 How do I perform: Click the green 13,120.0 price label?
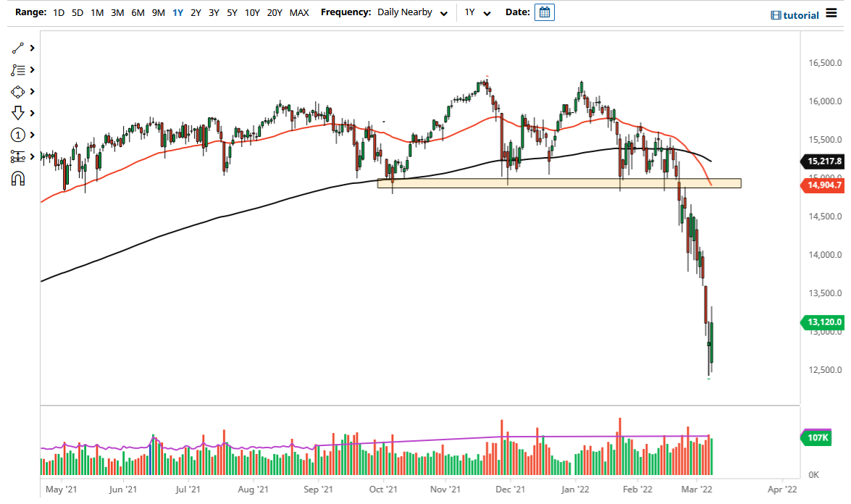click(x=823, y=322)
